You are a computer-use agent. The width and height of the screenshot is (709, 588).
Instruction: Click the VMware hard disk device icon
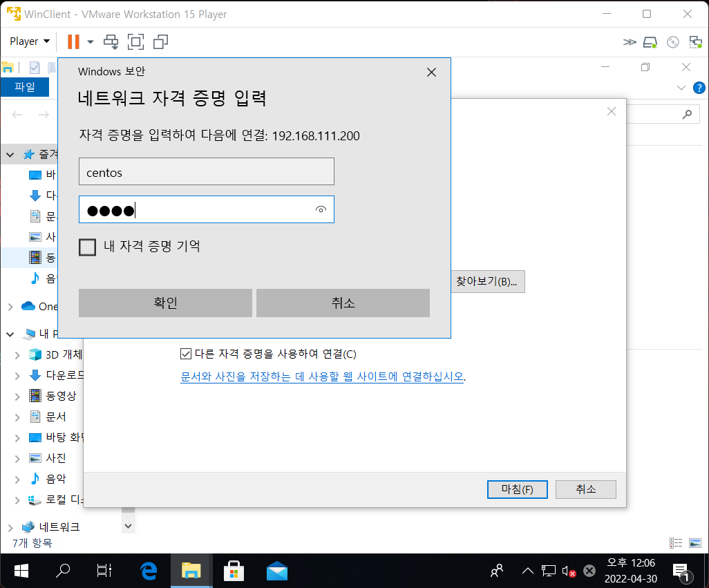[650, 42]
